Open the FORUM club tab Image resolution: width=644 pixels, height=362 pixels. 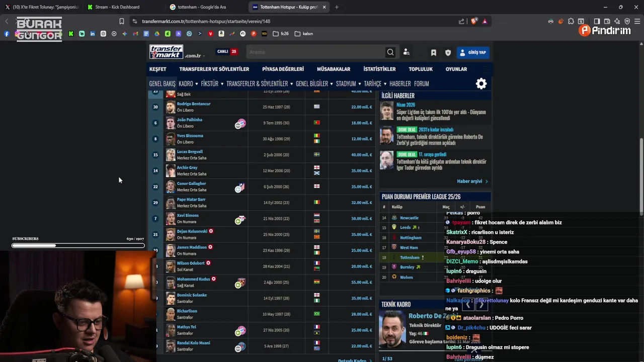(x=421, y=84)
